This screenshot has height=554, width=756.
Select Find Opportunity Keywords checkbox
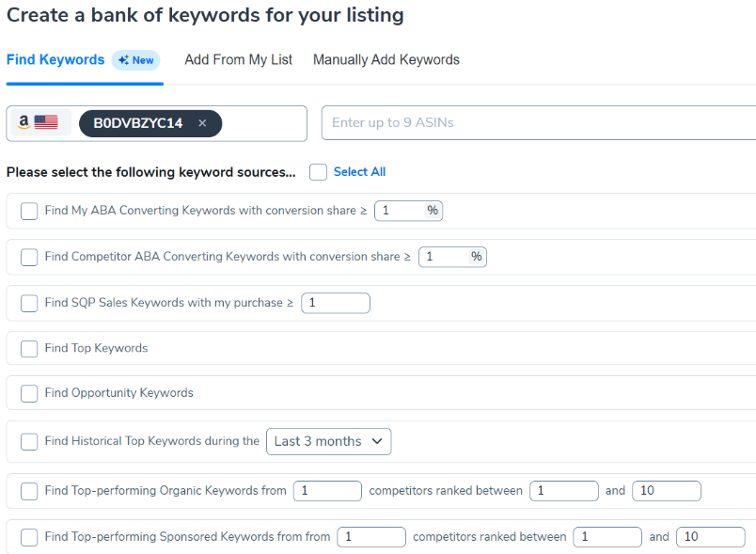(x=29, y=393)
